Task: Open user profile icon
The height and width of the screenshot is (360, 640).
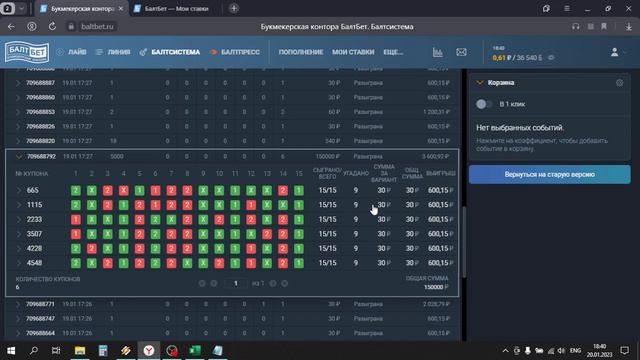Action: pos(614,52)
